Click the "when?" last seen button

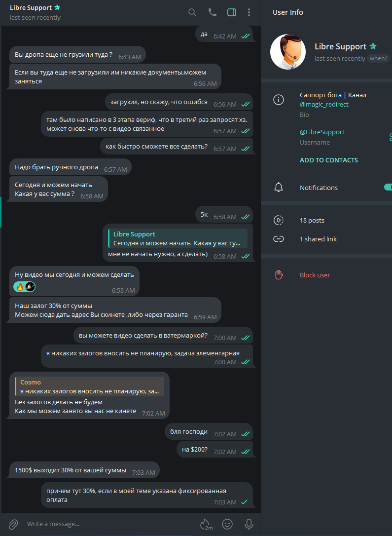tap(379, 58)
